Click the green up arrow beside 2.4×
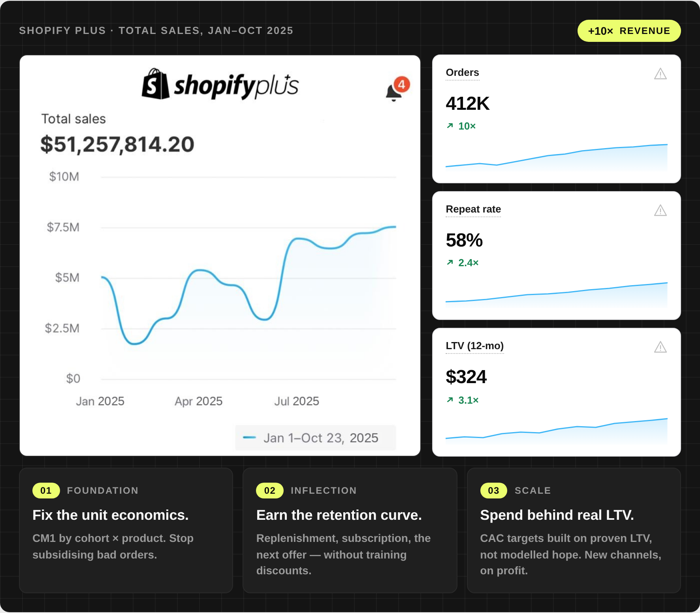The width and height of the screenshot is (700, 613). (450, 263)
